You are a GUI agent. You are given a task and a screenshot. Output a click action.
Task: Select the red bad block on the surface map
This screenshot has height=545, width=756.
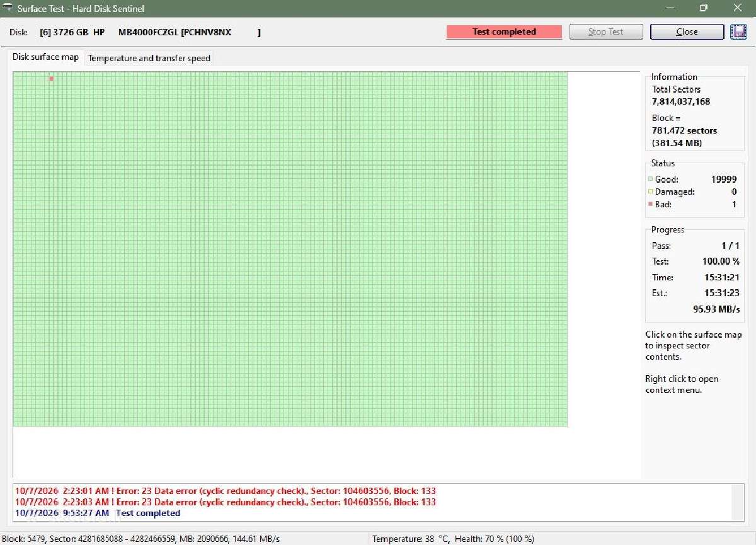(x=51, y=79)
